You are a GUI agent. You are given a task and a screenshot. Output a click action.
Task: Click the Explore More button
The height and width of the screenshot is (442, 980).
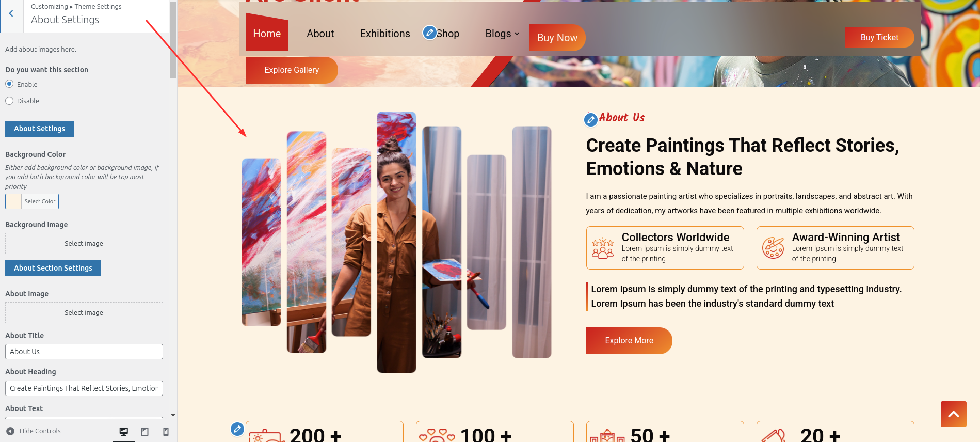pos(629,341)
